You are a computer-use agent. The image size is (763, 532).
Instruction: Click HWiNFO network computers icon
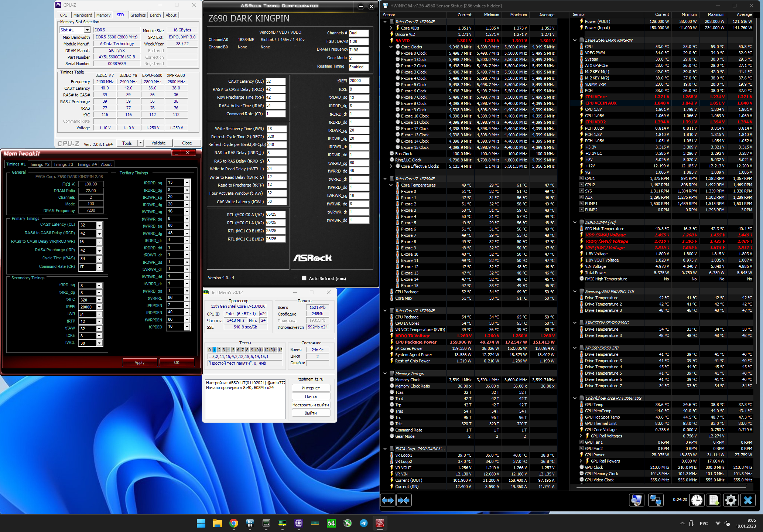pos(656,500)
